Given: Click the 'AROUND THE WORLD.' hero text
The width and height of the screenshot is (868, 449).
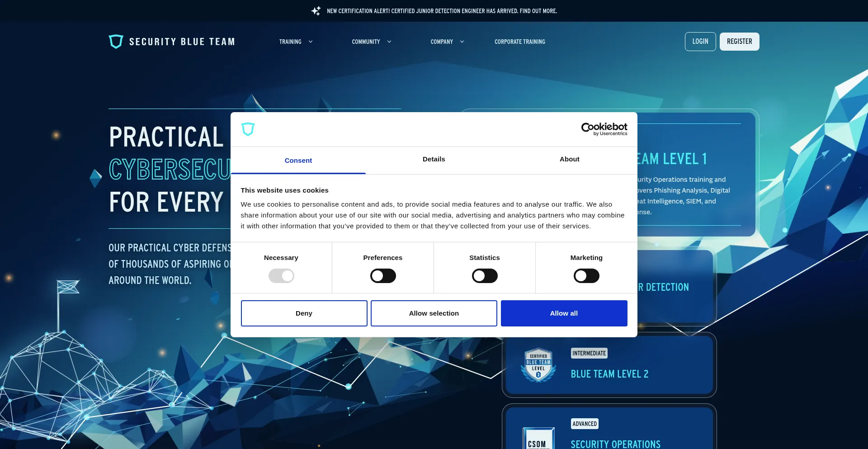Looking at the screenshot, I should click(150, 280).
